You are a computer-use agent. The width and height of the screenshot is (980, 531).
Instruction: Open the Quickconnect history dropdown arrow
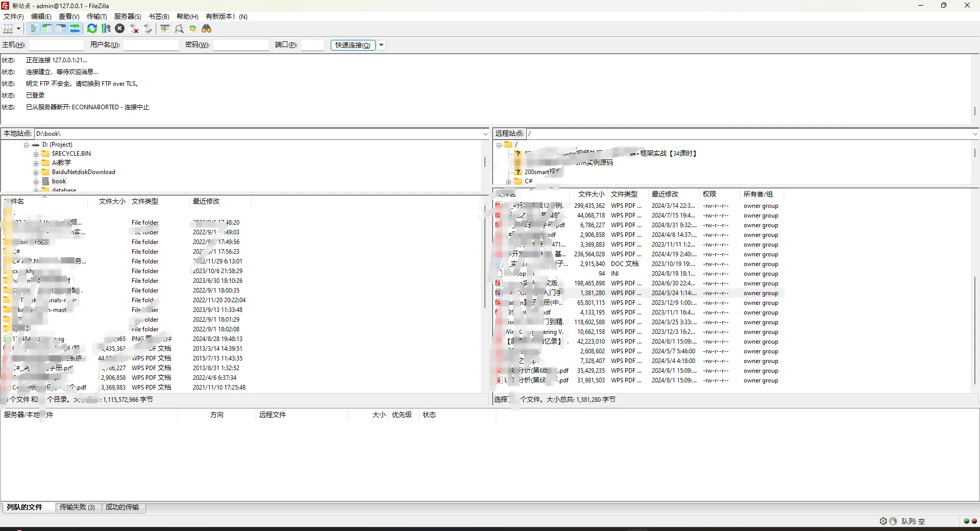coord(381,45)
